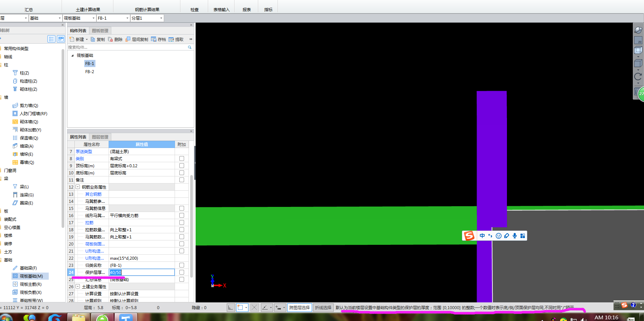The image size is (644, 321).
Task: Select component FB-2 in the list
Action: click(x=90, y=72)
